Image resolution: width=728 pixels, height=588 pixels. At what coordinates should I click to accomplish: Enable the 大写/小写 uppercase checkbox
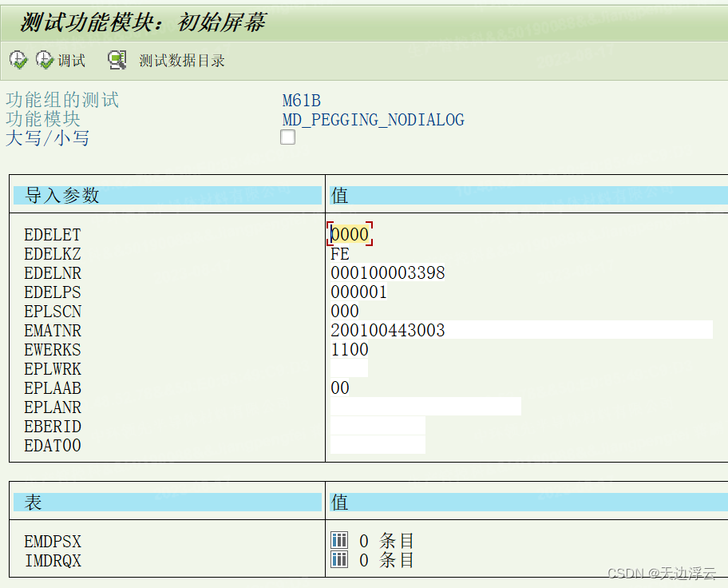(x=287, y=137)
